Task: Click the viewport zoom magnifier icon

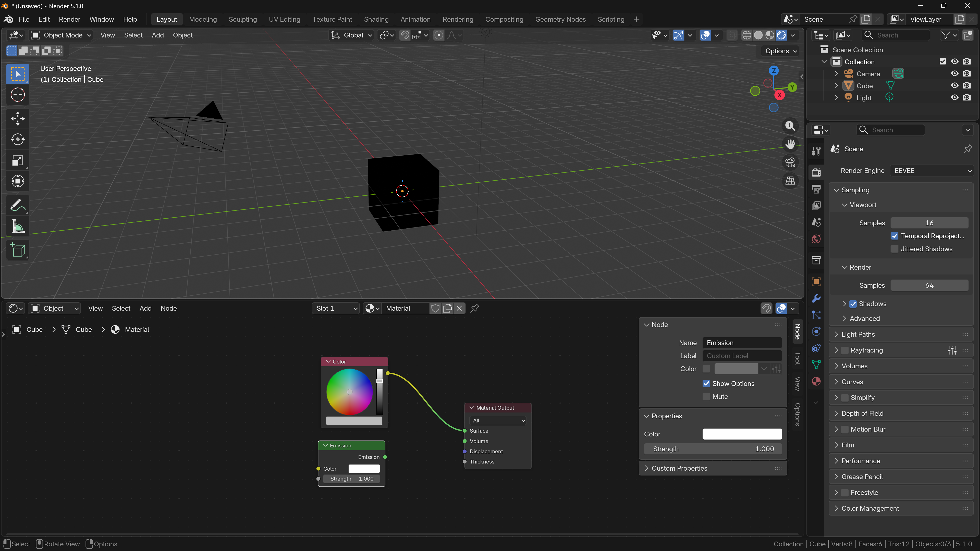Action: click(790, 126)
